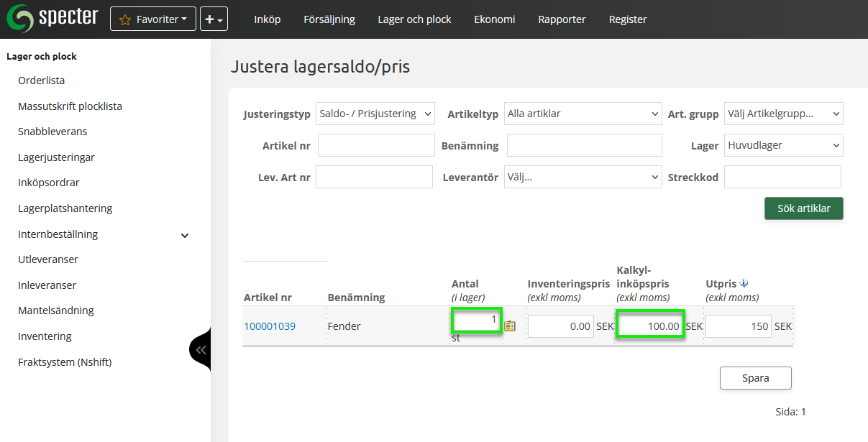The height and width of the screenshot is (442, 868).
Task: Open the Ekonomi menu
Action: tap(494, 19)
